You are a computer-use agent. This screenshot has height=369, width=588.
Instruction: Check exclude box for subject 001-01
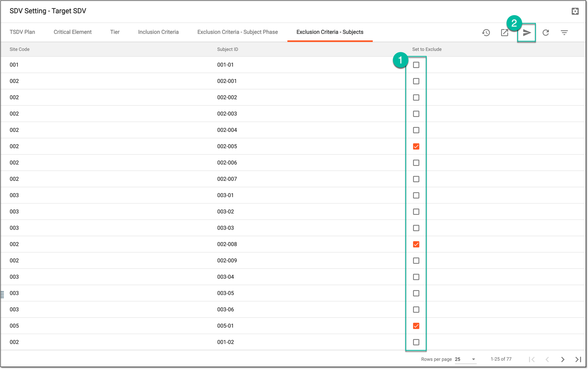pos(416,65)
